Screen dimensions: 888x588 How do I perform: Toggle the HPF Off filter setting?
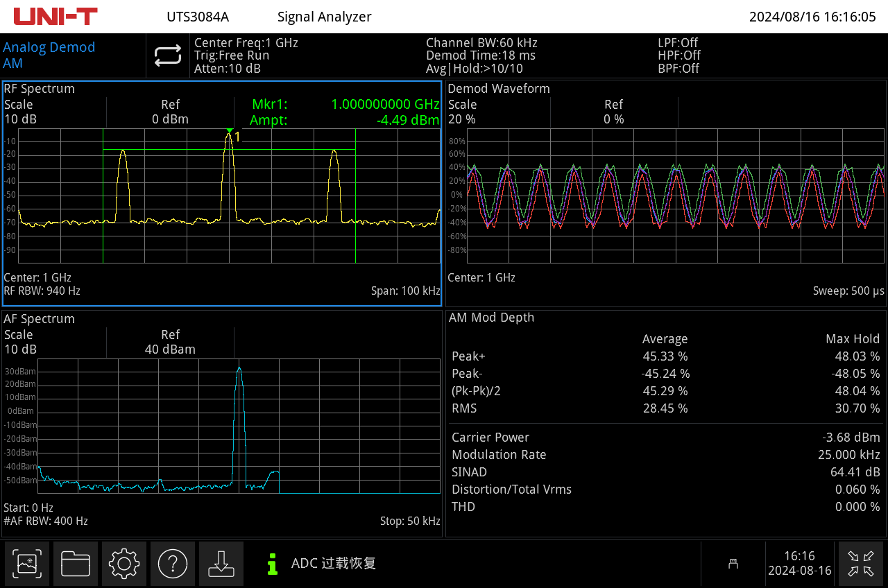click(x=678, y=55)
